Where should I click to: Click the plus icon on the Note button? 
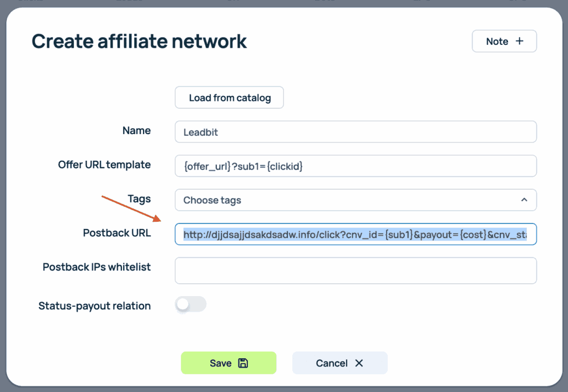(519, 42)
